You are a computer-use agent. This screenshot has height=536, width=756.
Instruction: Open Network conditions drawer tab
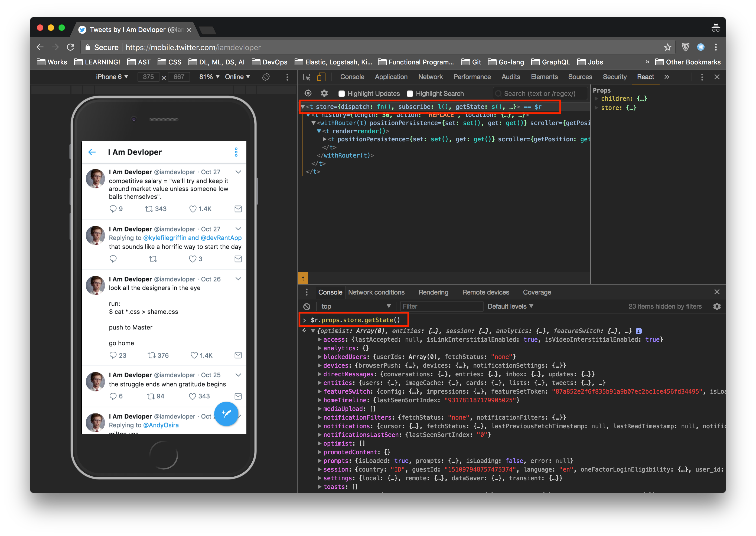pos(376,292)
